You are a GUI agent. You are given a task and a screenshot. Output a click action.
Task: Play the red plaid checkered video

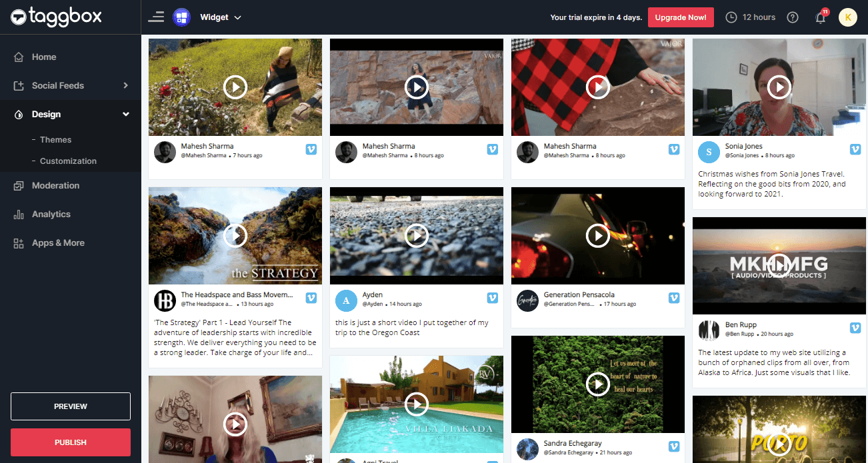click(598, 87)
